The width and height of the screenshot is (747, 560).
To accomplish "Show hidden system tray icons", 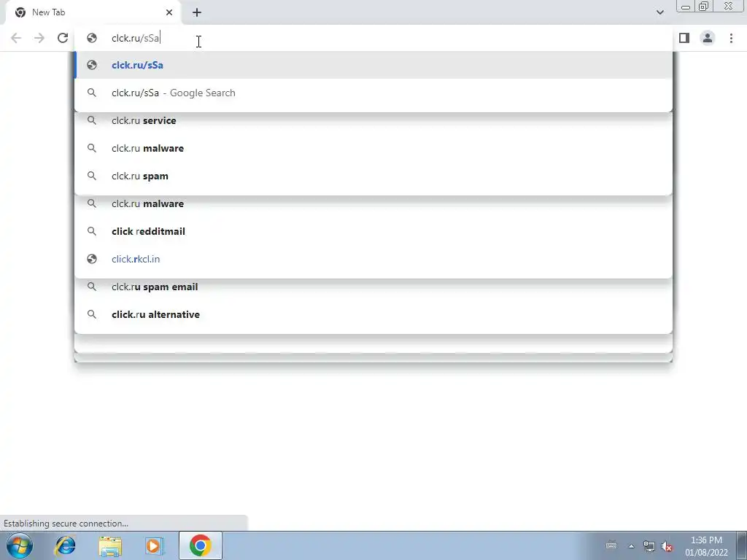I will pos(631,546).
